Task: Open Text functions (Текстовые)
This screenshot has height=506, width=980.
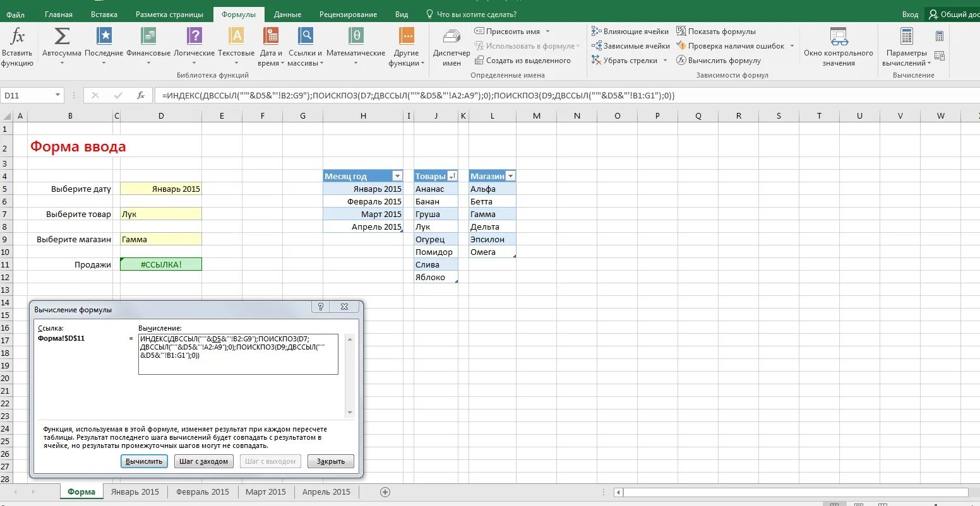Action: click(x=236, y=47)
